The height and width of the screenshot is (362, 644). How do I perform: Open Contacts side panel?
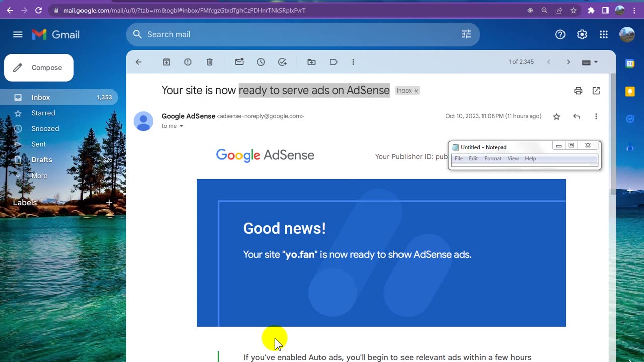[x=630, y=147]
